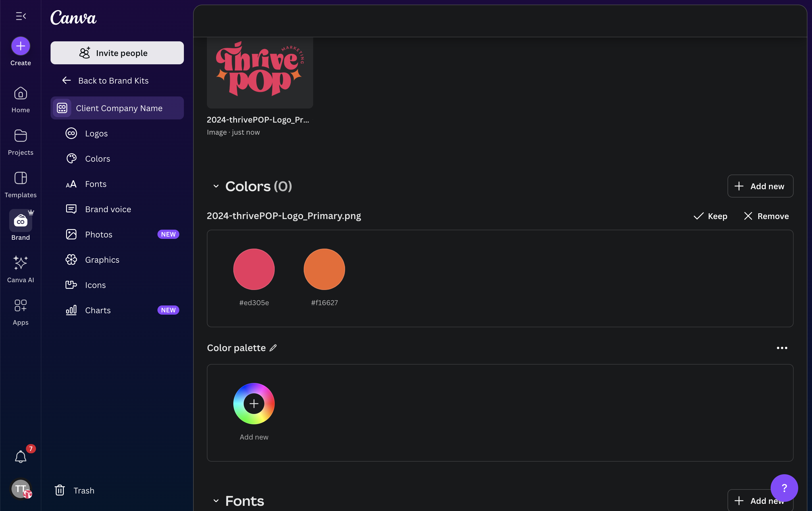
Task: Go to Home in left rail
Action: (21, 100)
